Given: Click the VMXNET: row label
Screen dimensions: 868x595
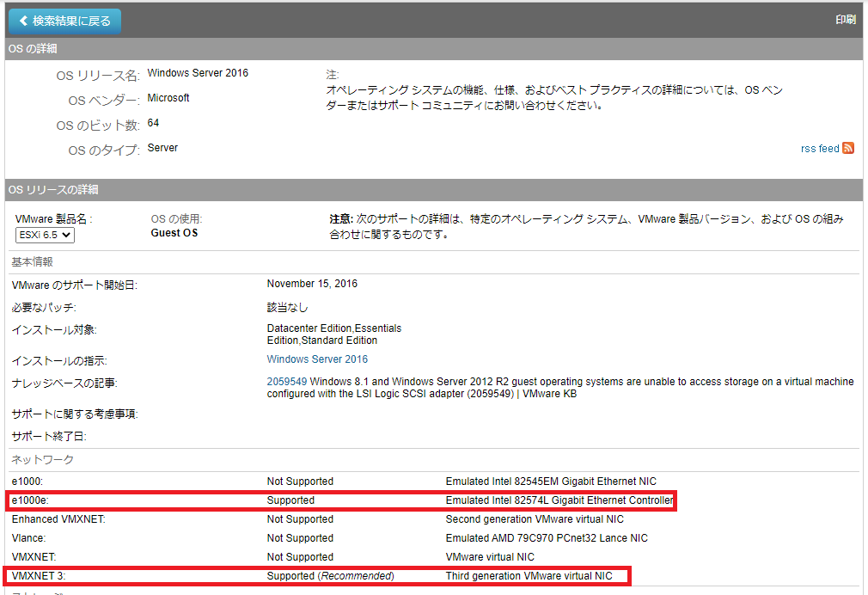Looking at the screenshot, I should [34, 557].
